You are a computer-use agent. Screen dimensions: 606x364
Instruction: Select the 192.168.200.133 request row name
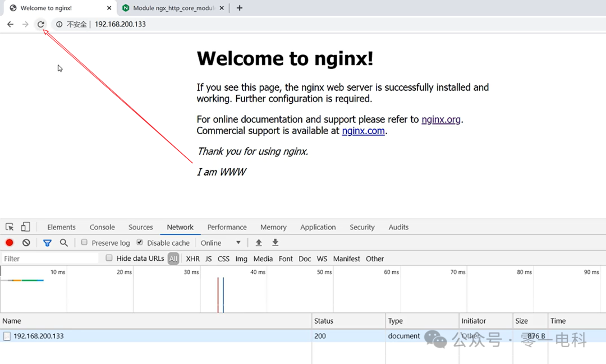39,336
